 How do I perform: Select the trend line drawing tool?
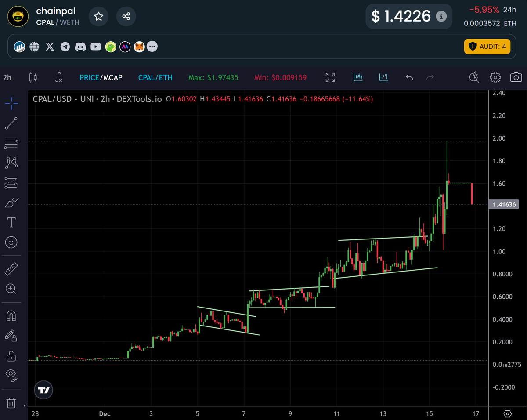[11, 123]
